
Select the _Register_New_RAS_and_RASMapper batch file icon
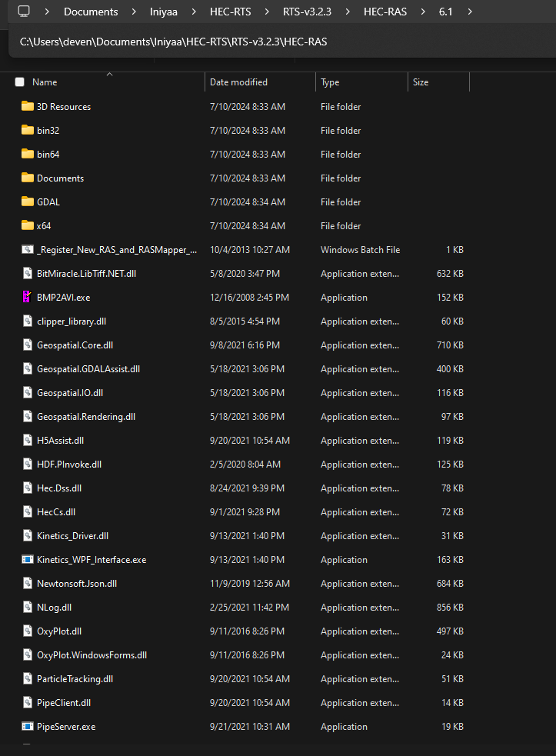pos(28,249)
